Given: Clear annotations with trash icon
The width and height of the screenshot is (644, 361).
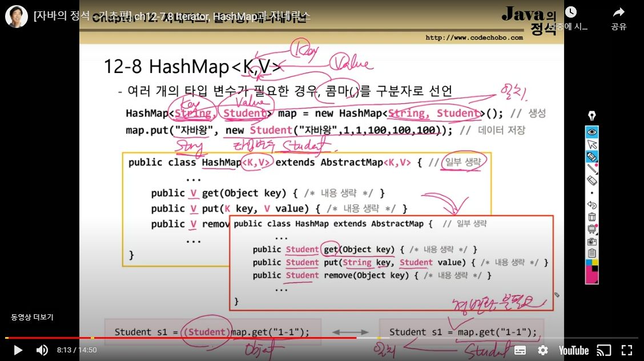Looking at the screenshot, I should tap(592, 217).
